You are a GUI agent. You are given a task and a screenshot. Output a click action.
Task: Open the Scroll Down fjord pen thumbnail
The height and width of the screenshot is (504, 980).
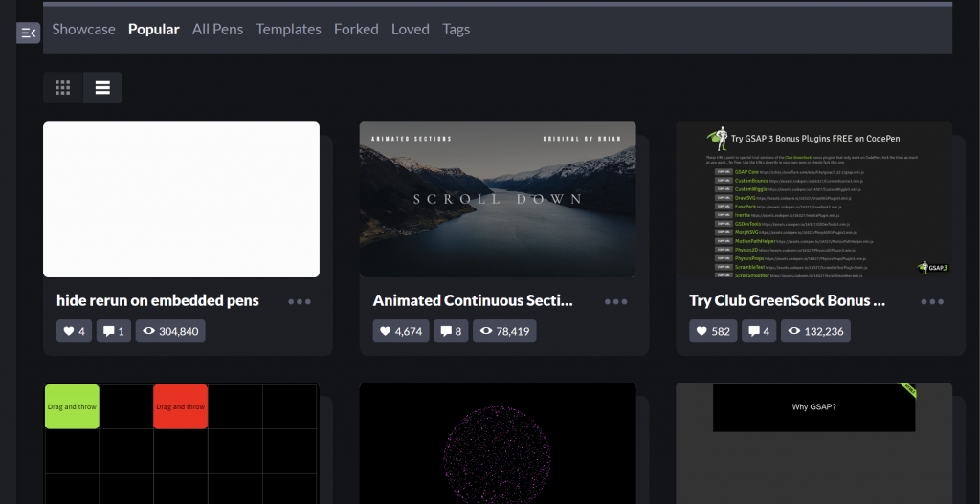[x=498, y=199]
